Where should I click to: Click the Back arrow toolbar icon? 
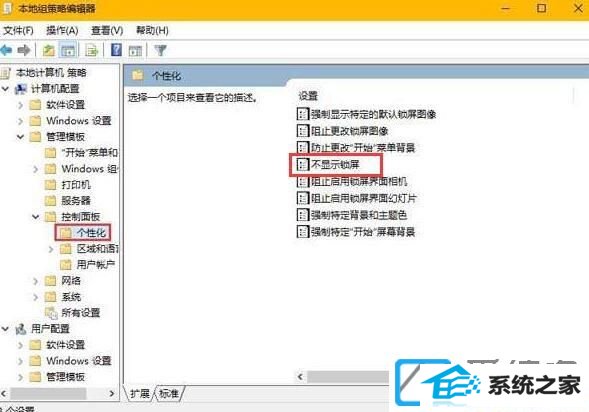click(x=6, y=50)
